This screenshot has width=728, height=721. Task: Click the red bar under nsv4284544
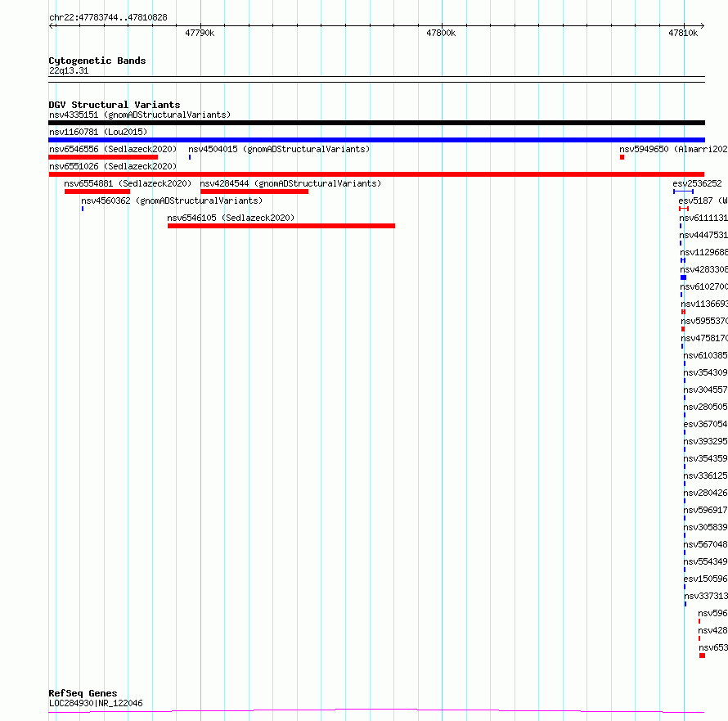pos(254,192)
